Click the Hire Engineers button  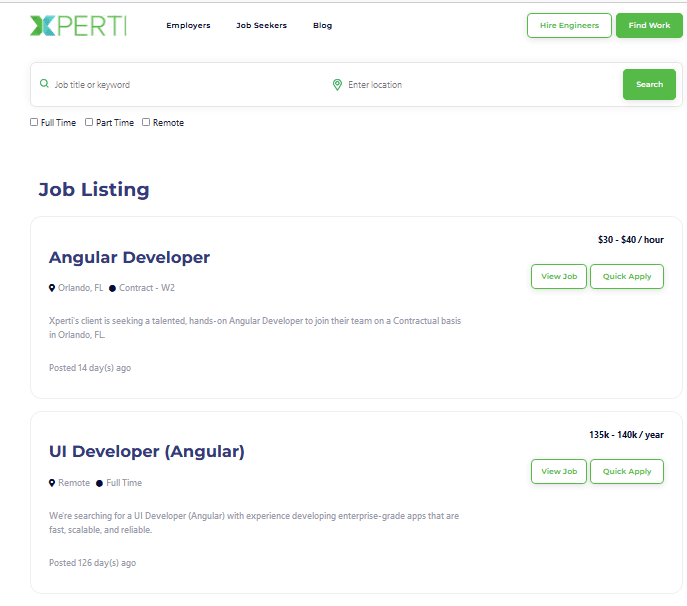pos(569,25)
